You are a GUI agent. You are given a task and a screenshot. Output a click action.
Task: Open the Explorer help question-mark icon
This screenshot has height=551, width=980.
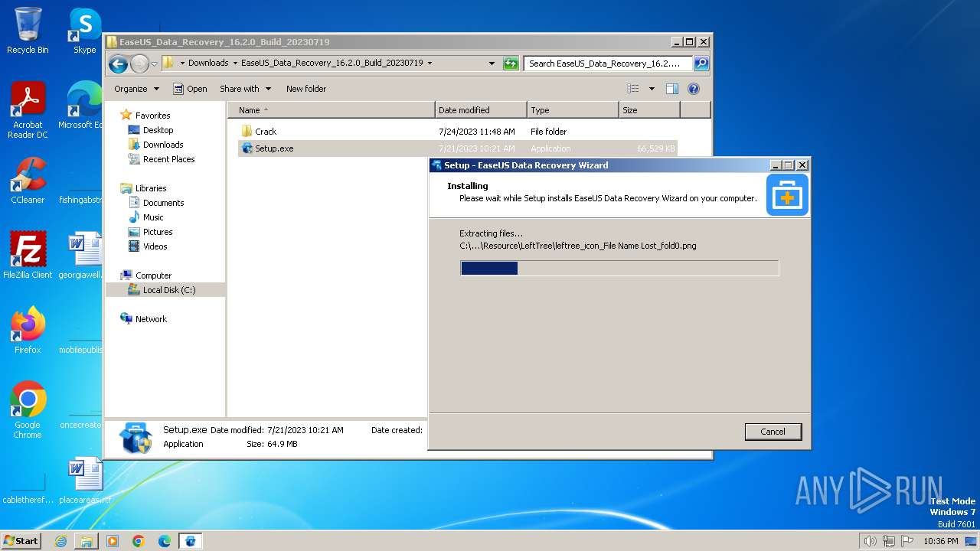pos(694,89)
